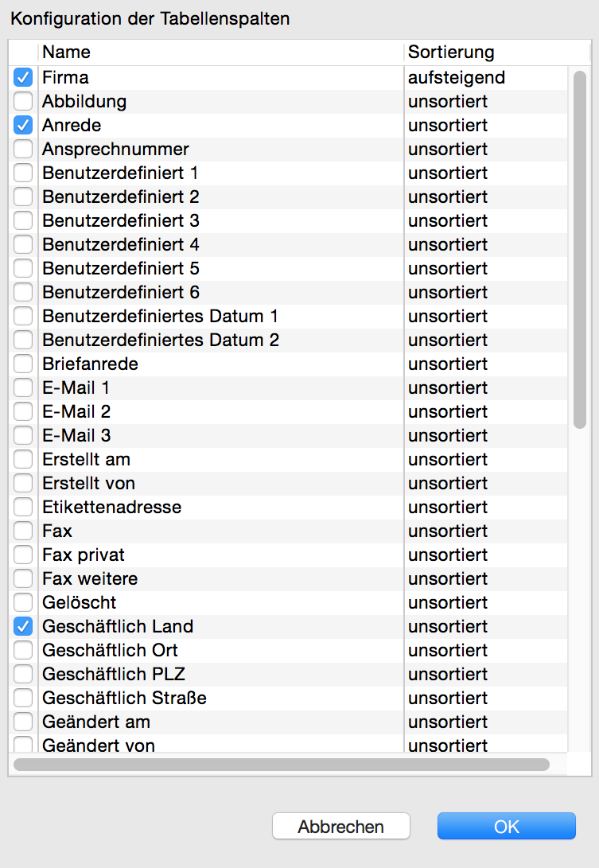Open sorting cell for Erstellt am
The height and width of the screenshot is (868, 599).
[x=485, y=460]
